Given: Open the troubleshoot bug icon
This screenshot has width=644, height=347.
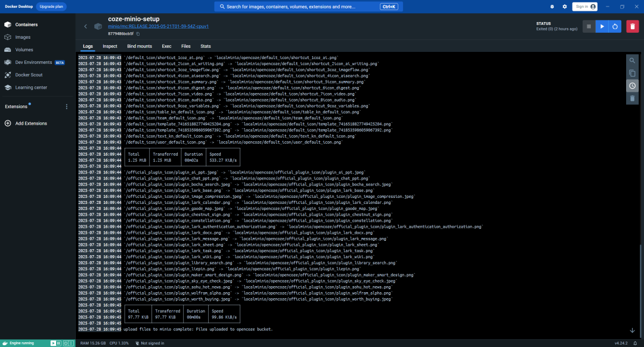Looking at the screenshot, I should (552, 7).
